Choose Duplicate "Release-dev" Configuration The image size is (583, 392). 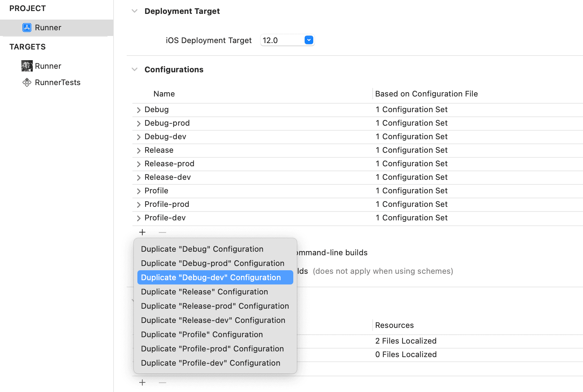[x=215, y=320]
